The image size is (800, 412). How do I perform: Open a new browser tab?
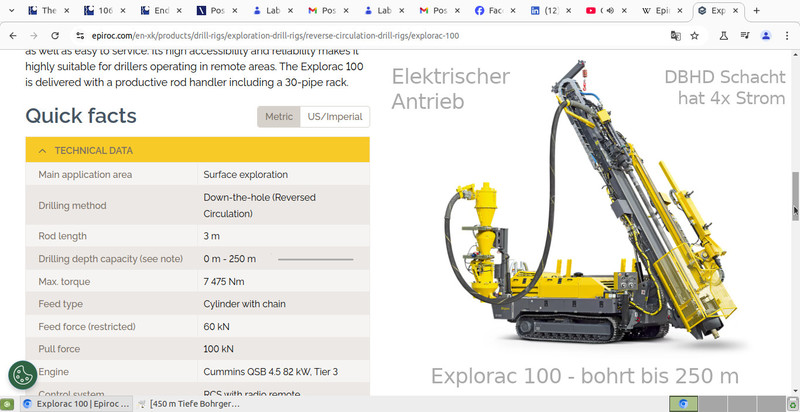(x=756, y=11)
